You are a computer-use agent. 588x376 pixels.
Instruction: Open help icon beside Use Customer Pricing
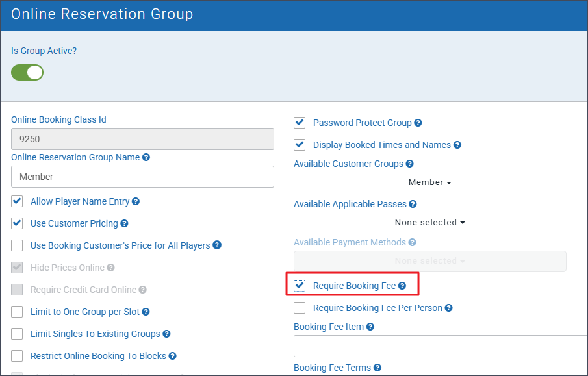click(x=124, y=224)
